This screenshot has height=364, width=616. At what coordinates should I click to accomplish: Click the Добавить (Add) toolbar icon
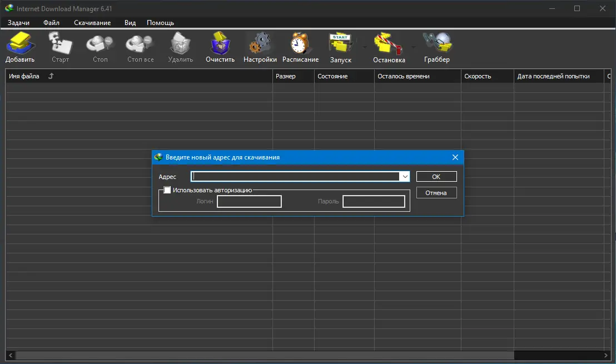20,46
